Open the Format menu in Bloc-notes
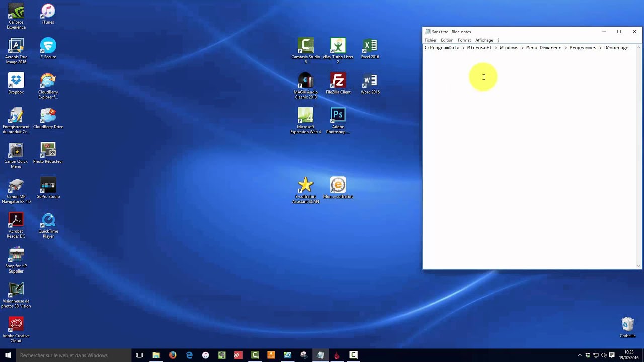Viewport: 644px width, 362px height. [x=464, y=40]
